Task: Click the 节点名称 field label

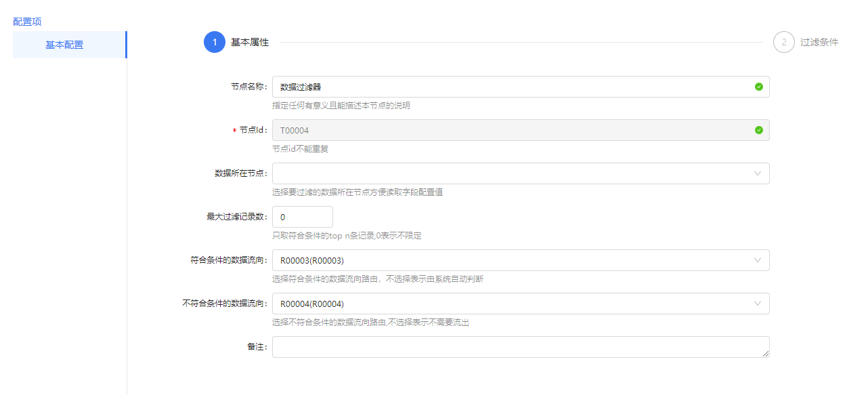Action: [x=248, y=87]
